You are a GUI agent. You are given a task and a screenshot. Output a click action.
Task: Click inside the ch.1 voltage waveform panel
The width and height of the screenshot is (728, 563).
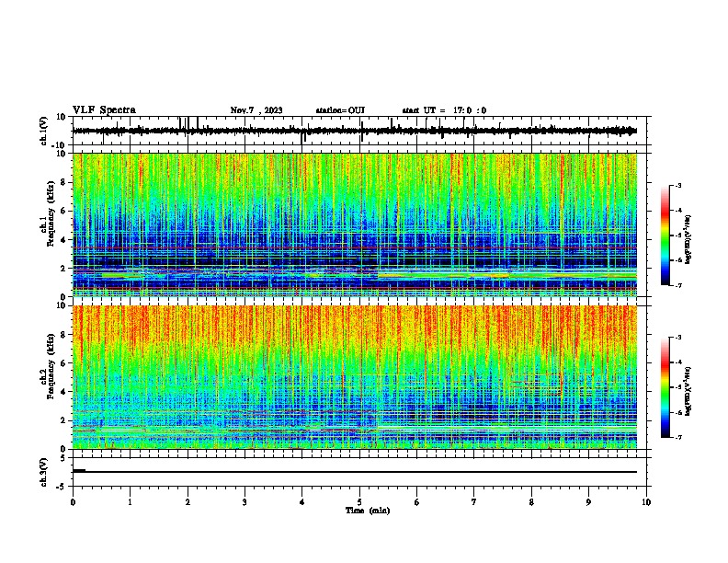click(359, 131)
